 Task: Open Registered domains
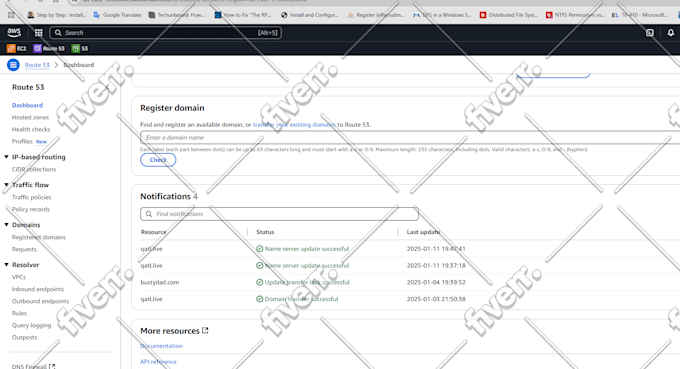pyautogui.click(x=39, y=237)
